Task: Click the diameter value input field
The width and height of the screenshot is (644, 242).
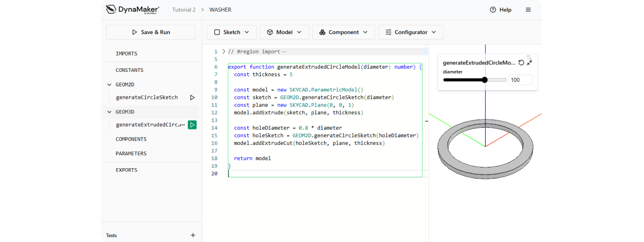Action: (x=520, y=80)
